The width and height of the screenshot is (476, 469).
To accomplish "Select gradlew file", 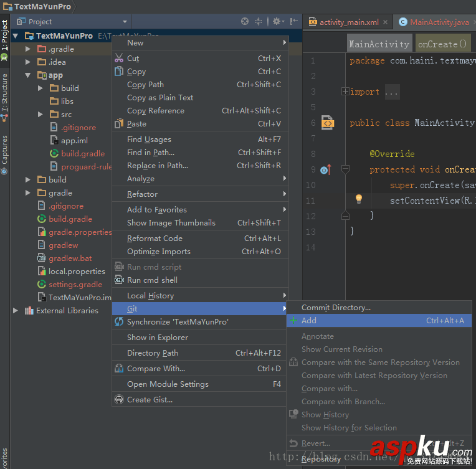I will pos(64,245).
